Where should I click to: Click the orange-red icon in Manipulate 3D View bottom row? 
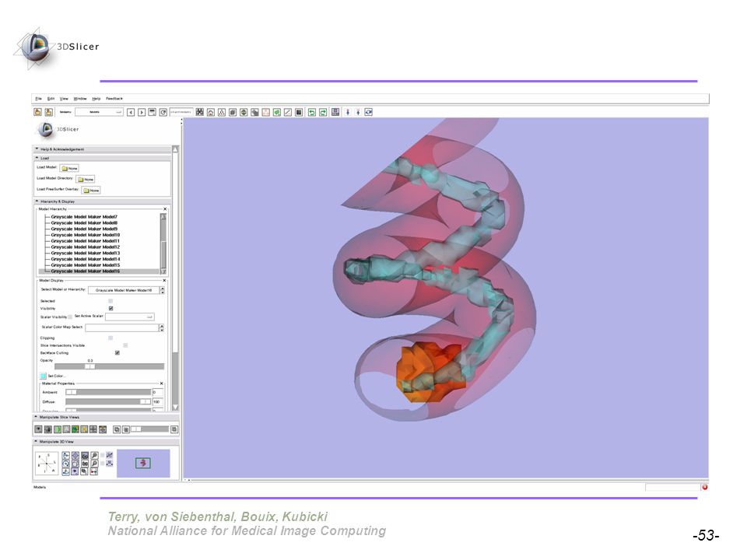pyautogui.click(x=94, y=471)
